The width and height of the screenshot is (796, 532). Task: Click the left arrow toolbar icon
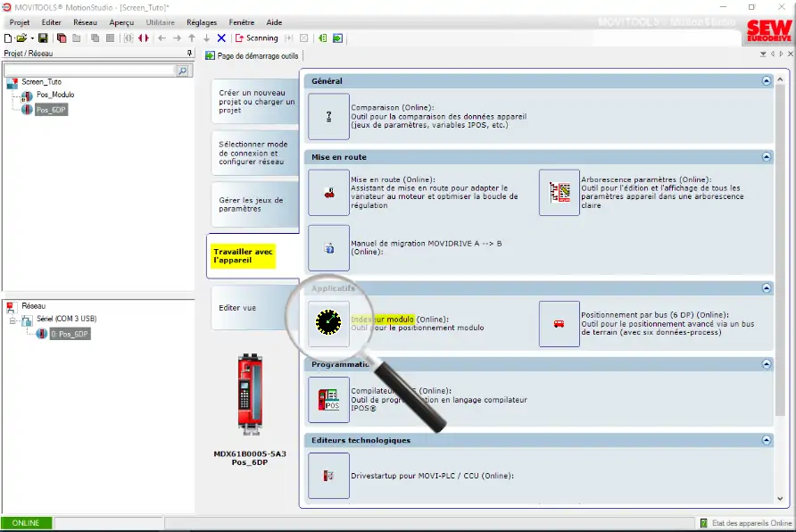tap(162, 38)
